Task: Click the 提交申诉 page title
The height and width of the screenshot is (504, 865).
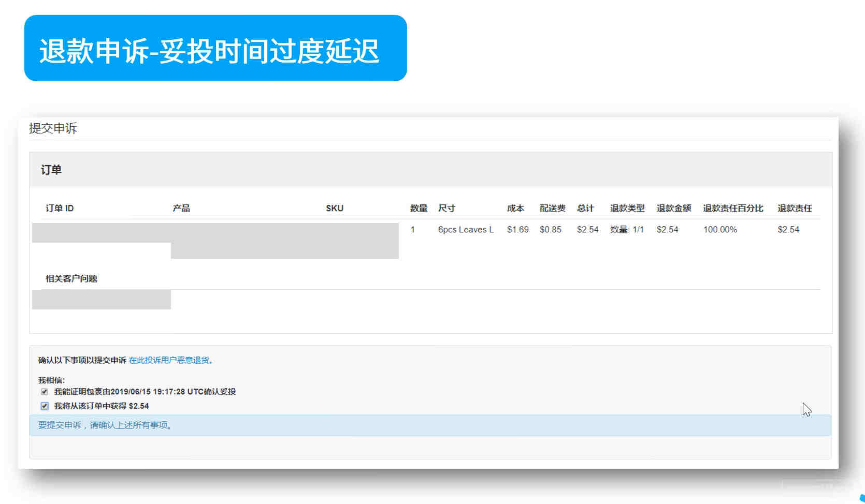Action: pos(53,128)
